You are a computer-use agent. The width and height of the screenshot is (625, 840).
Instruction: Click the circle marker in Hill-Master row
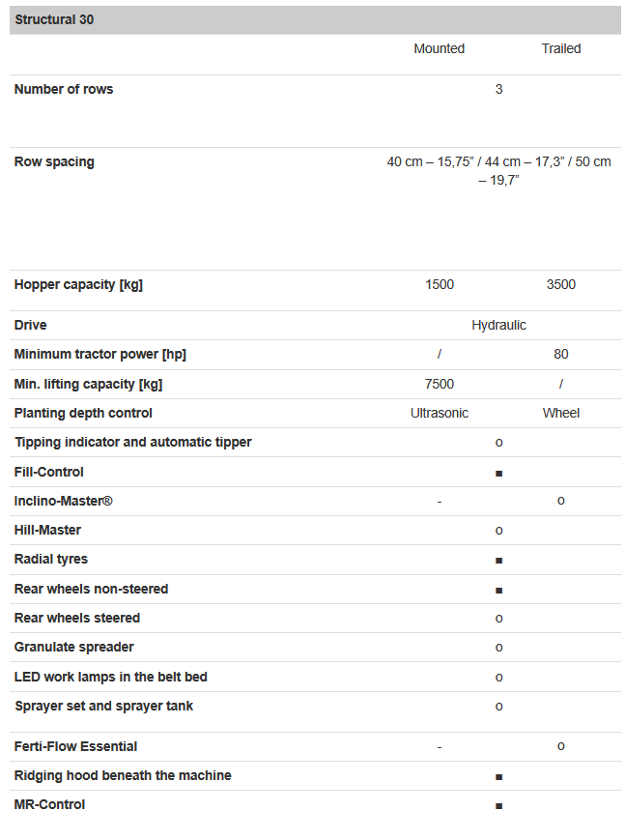[x=498, y=531]
